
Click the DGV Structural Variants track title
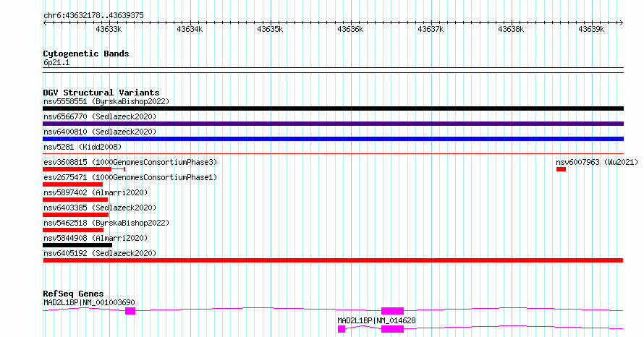(101, 93)
